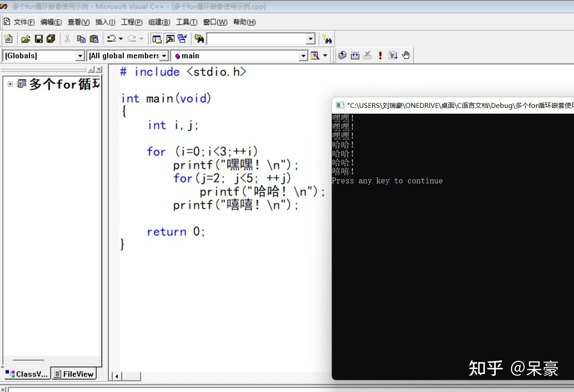The image size is (574, 392).
Task: Open the WizardBar actions dropdown arrow
Action: [325, 55]
